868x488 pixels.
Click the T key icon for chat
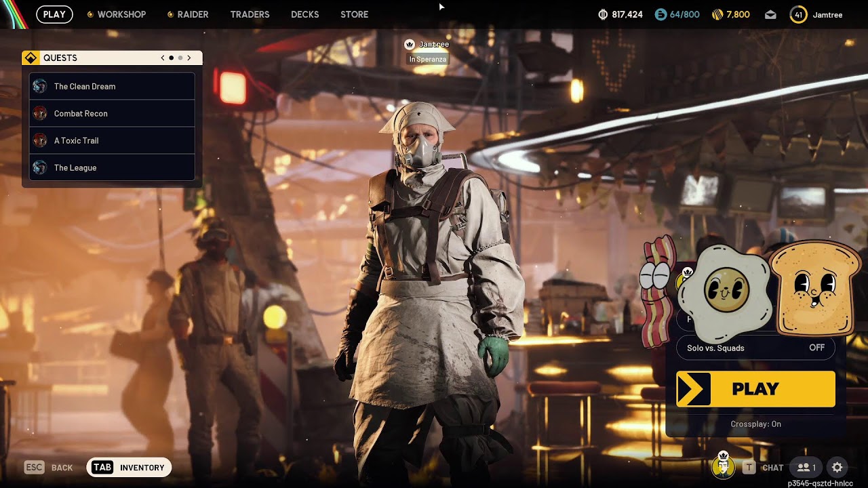(x=749, y=467)
